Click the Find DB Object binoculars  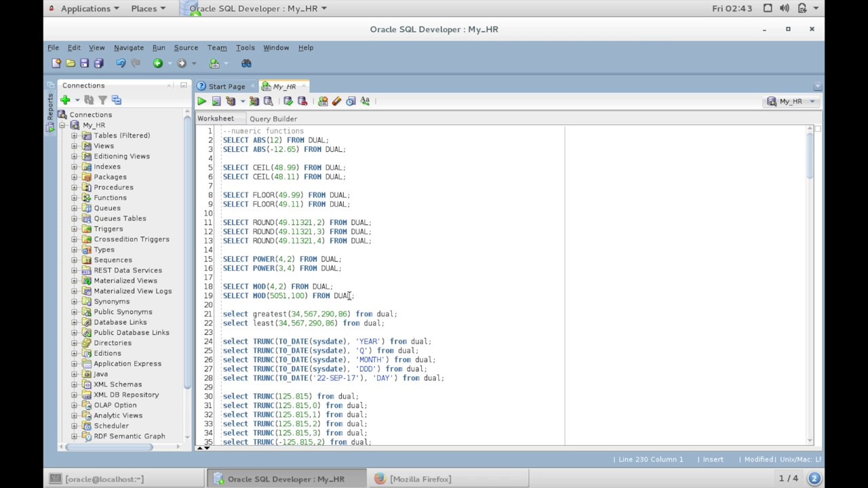click(x=246, y=63)
